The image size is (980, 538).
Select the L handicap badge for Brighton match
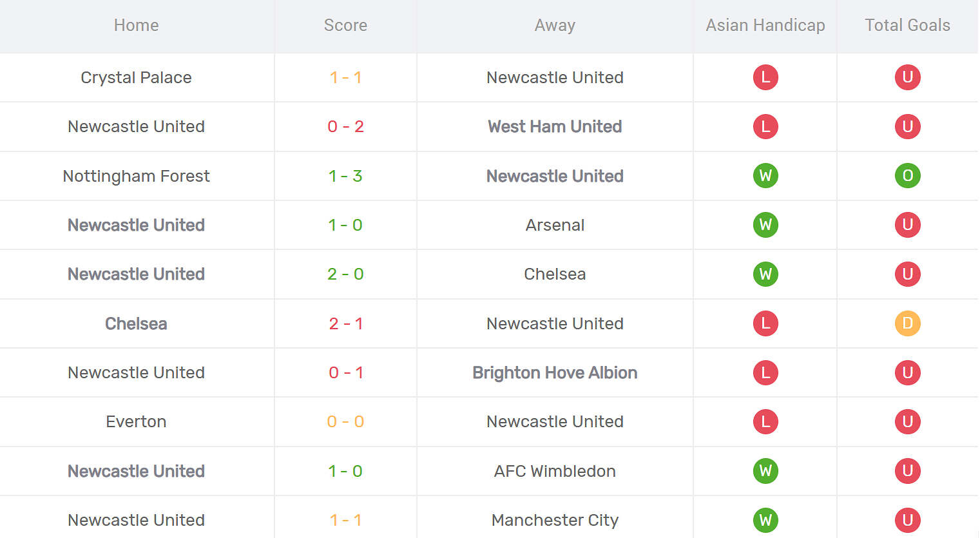pos(765,372)
